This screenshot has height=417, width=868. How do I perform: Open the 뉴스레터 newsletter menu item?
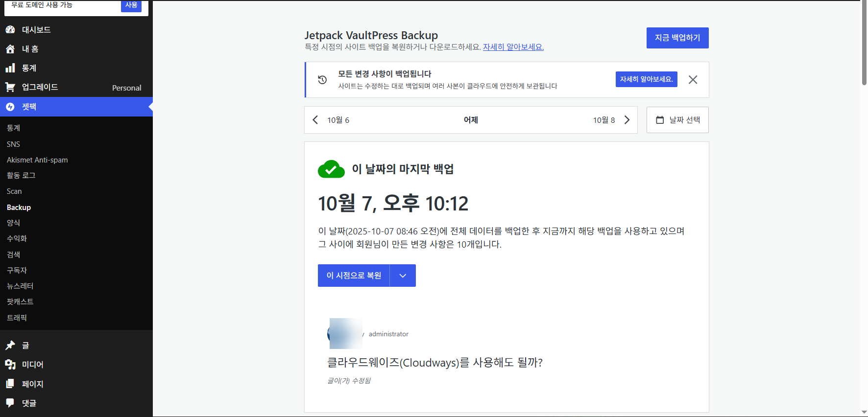coord(20,286)
